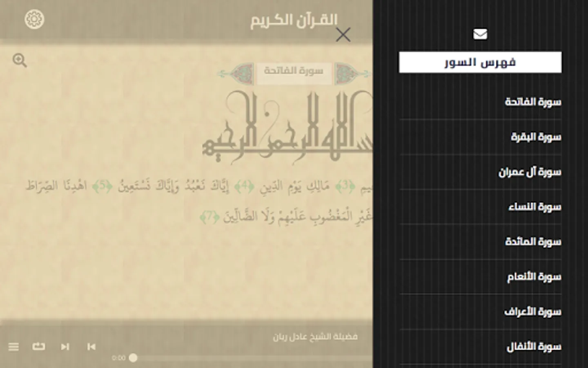Click the 0:00 elapsed time label
The width and height of the screenshot is (588, 368).
pyautogui.click(x=118, y=358)
